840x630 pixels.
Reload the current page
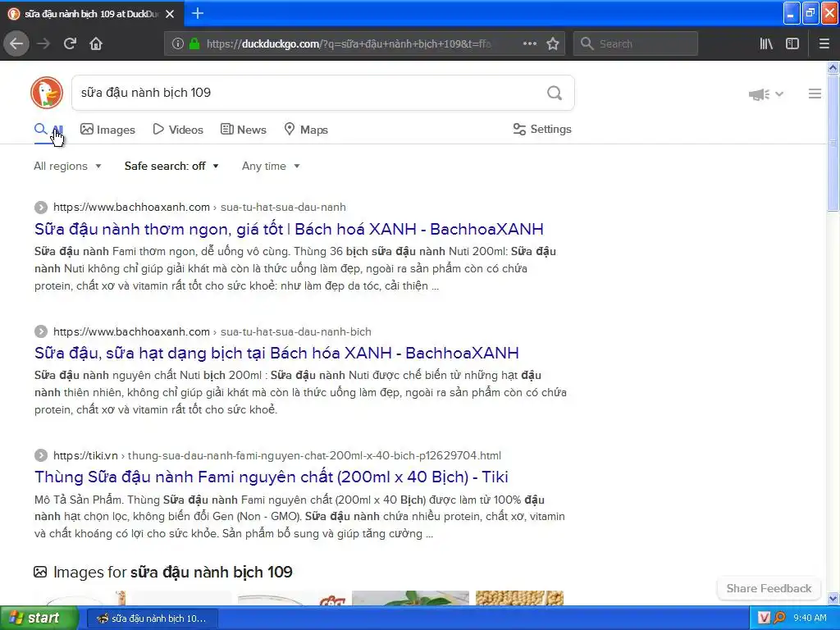70,43
